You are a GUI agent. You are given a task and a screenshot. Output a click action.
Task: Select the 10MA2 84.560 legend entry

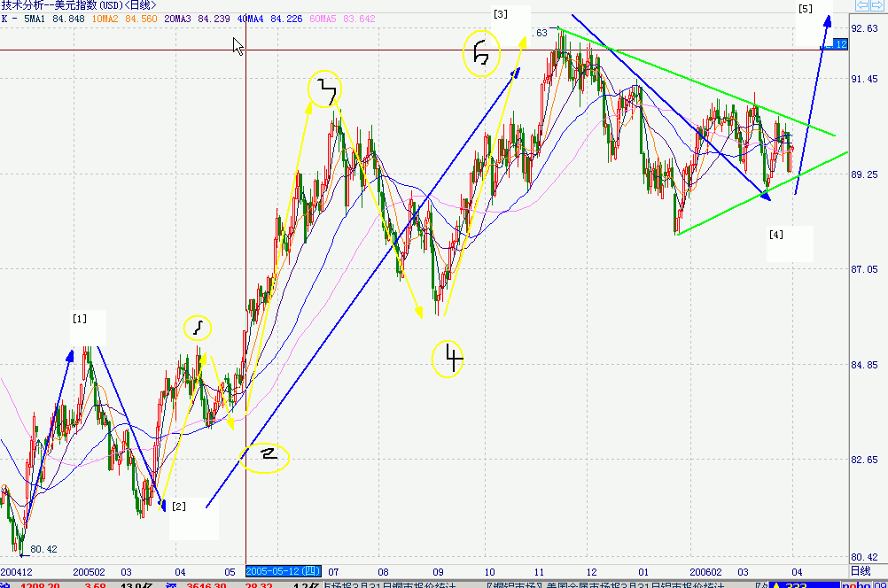point(125,19)
